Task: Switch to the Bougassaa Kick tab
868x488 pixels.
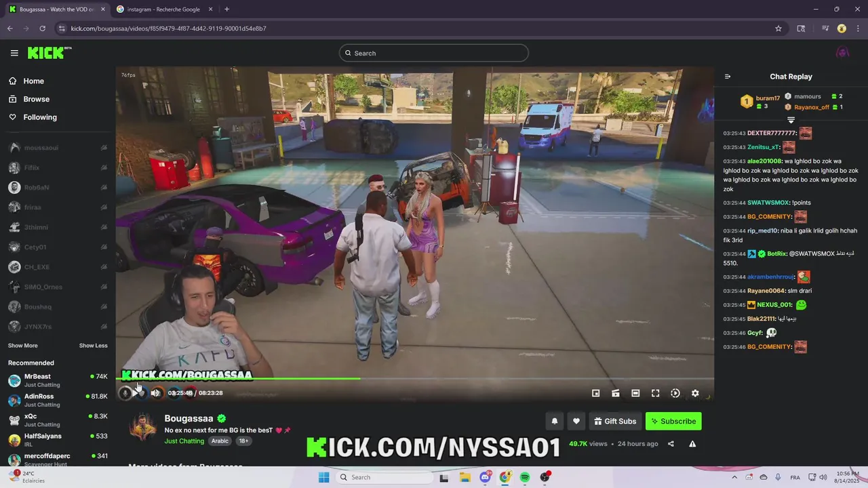Action: [57, 9]
